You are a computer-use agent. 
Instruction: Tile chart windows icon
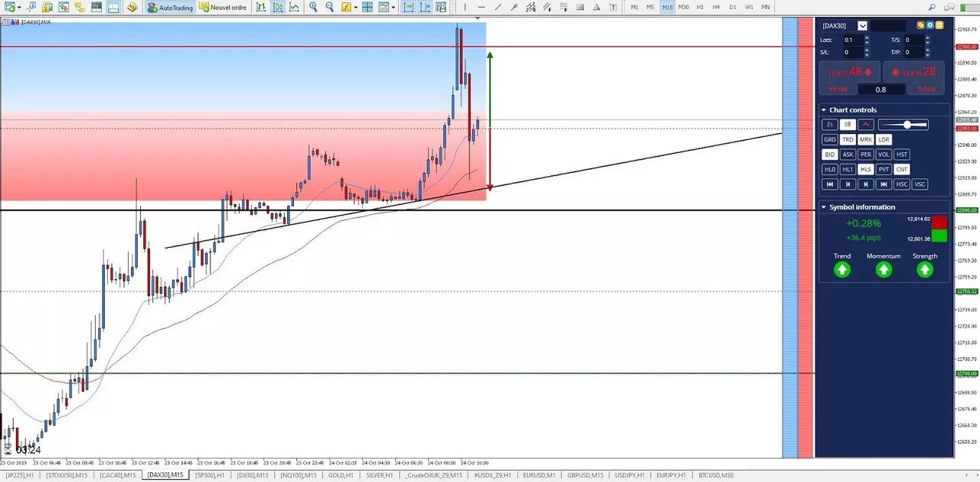(367, 7)
